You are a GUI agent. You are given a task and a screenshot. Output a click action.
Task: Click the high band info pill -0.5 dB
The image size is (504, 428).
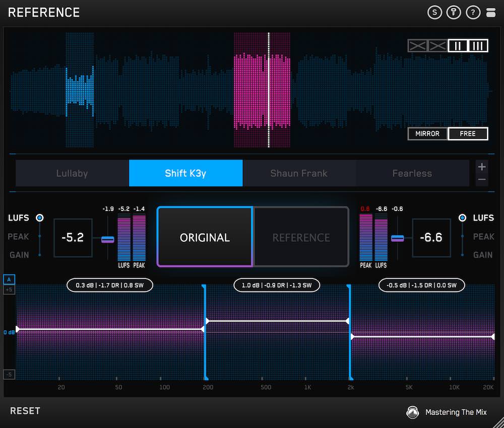tap(421, 285)
